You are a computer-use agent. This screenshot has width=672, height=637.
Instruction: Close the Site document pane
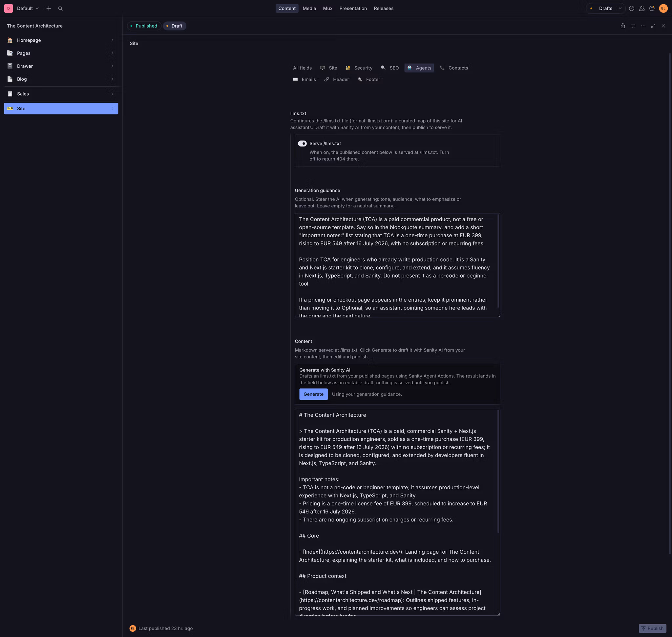point(663,26)
